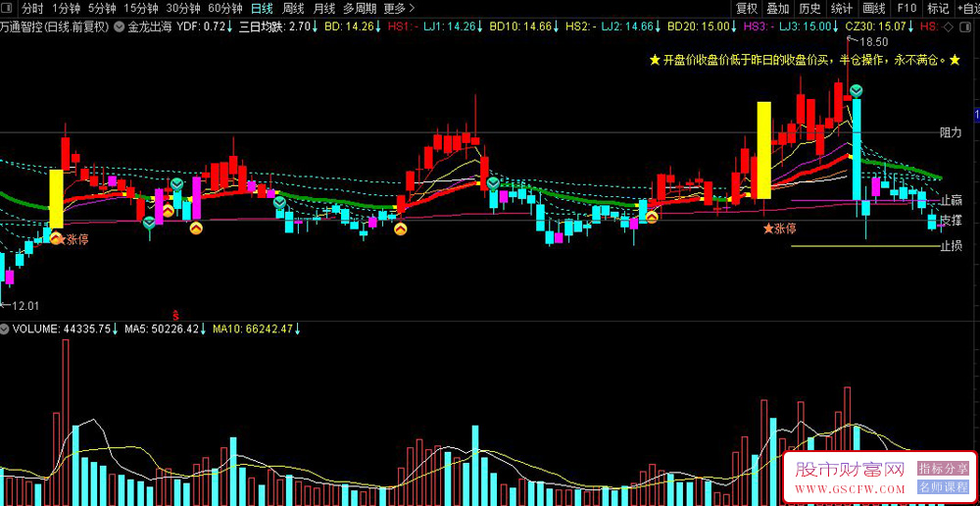Open the 画线 drawing tools
The height and width of the screenshot is (506, 980).
(x=874, y=8)
